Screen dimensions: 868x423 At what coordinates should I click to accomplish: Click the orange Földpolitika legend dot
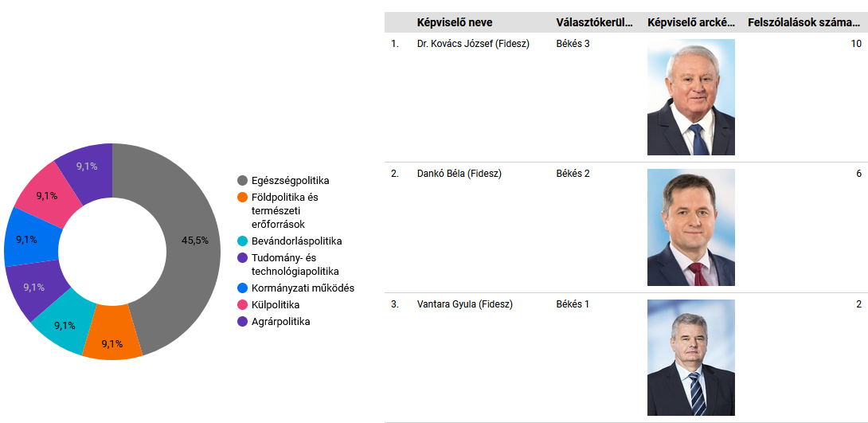242,197
